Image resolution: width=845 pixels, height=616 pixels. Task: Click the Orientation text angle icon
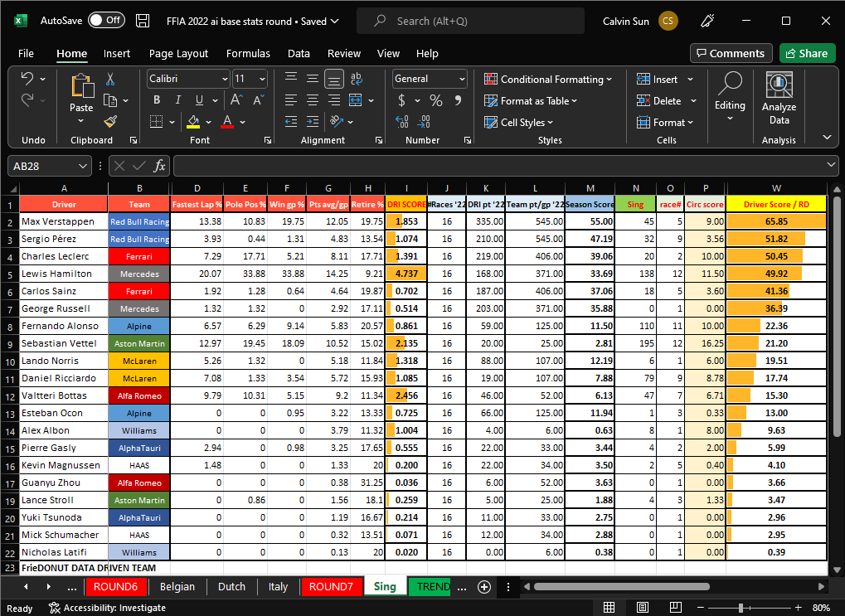click(x=338, y=122)
